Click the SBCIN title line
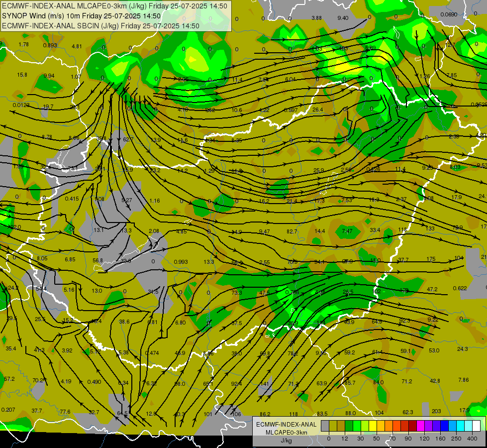487x448 pixels. tap(100, 26)
